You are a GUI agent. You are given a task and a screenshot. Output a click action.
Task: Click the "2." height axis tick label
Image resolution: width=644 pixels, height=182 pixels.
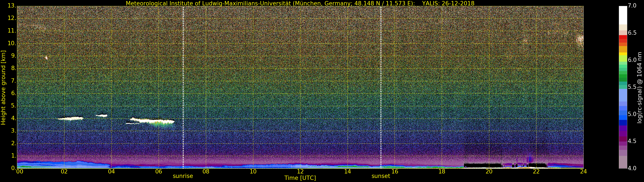tap(14, 143)
